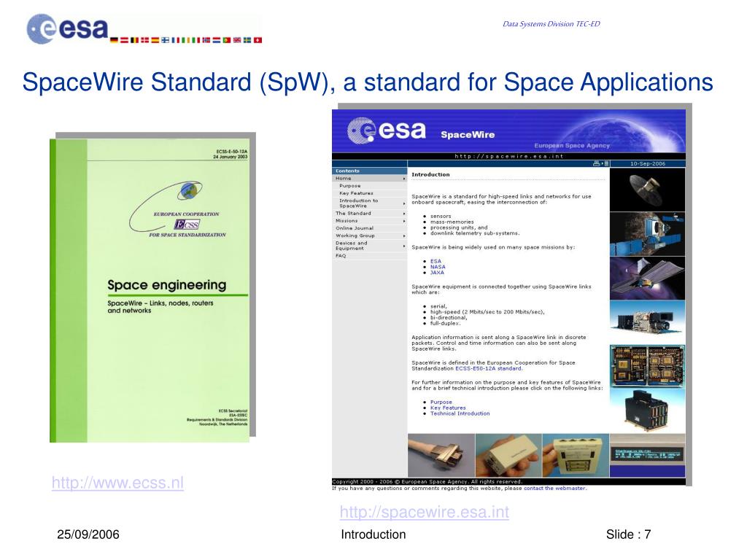Click the router box photo

click(576, 455)
